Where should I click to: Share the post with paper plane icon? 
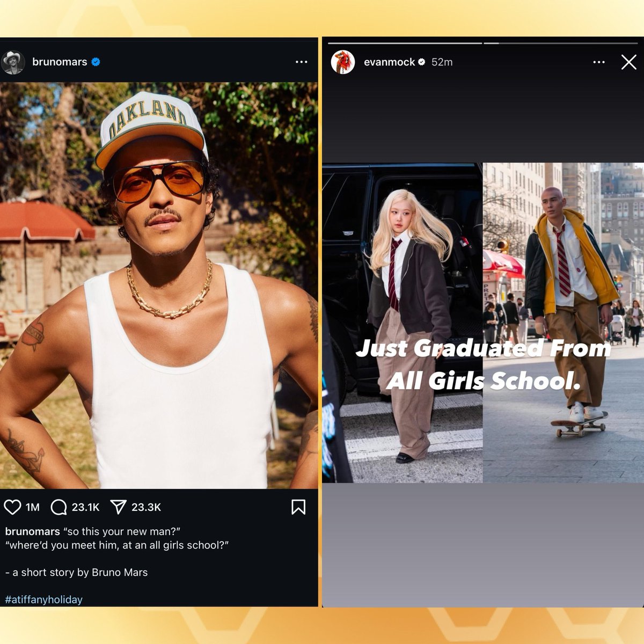(118, 507)
